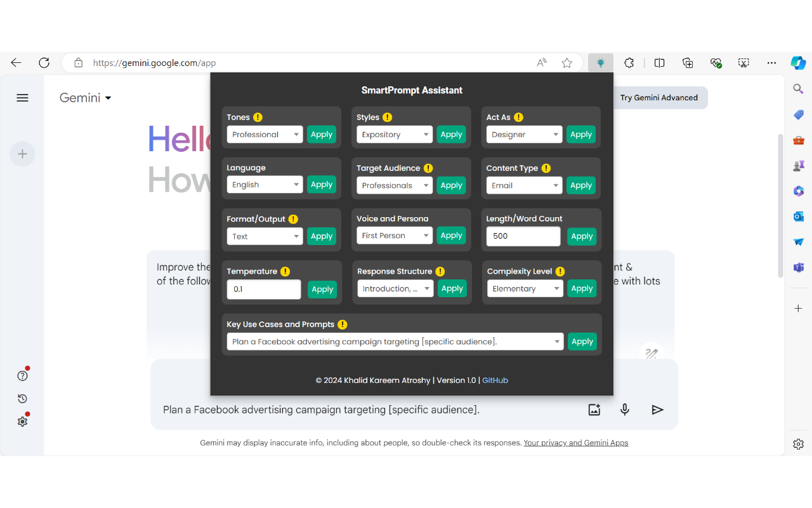Open the browser extensions puzzle icon
This screenshot has height=508, width=812.
[629, 63]
